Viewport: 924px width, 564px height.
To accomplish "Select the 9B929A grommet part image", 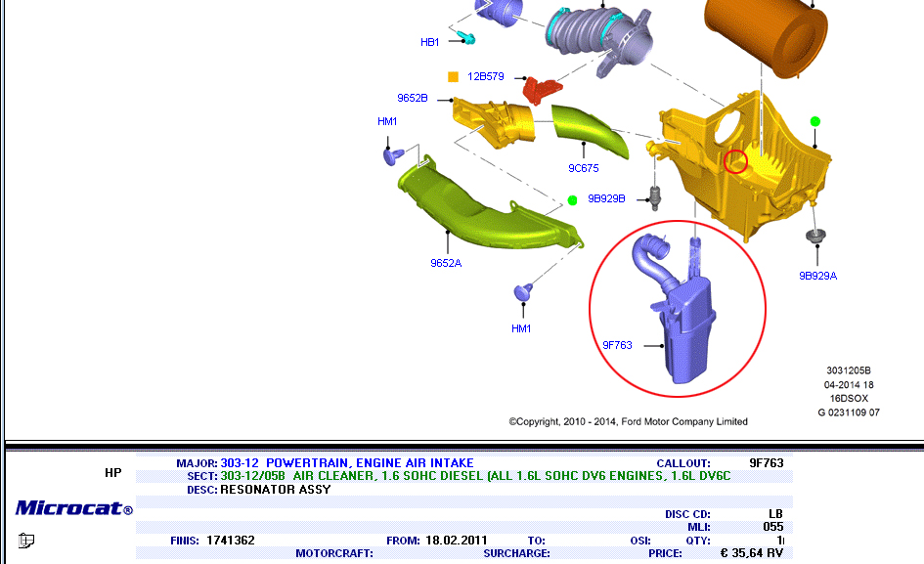I will tap(813, 238).
